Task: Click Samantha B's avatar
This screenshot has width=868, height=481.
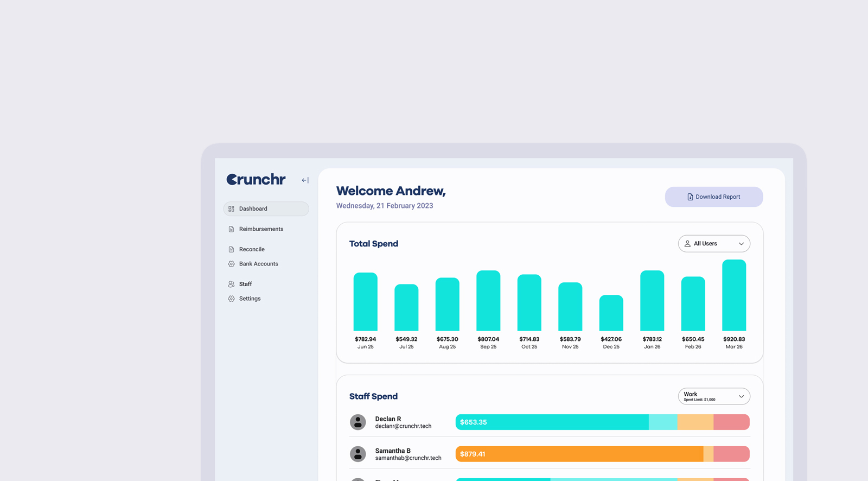Action: click(x=358, y=454)
